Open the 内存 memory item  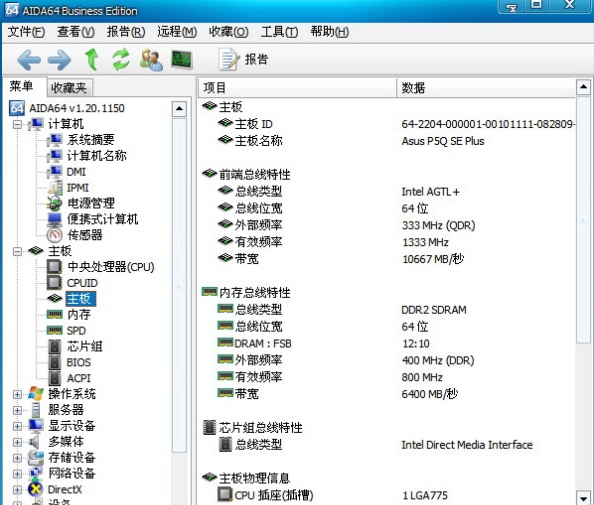(x=79, y=315)
